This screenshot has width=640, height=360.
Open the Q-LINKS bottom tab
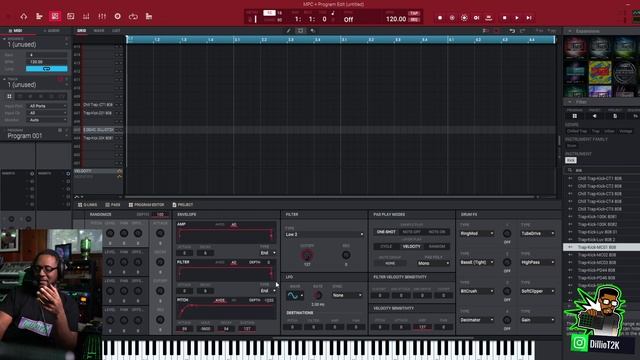[x=87, y=205]
